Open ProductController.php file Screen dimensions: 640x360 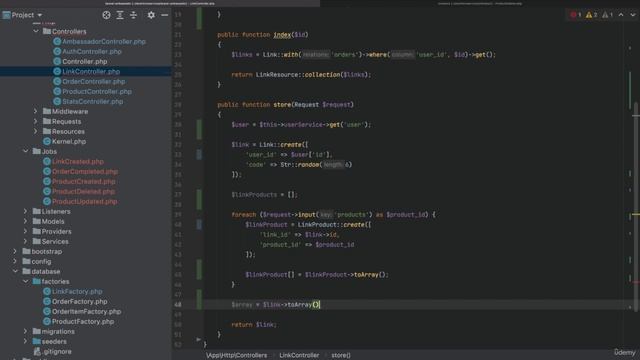pos(97,91)
